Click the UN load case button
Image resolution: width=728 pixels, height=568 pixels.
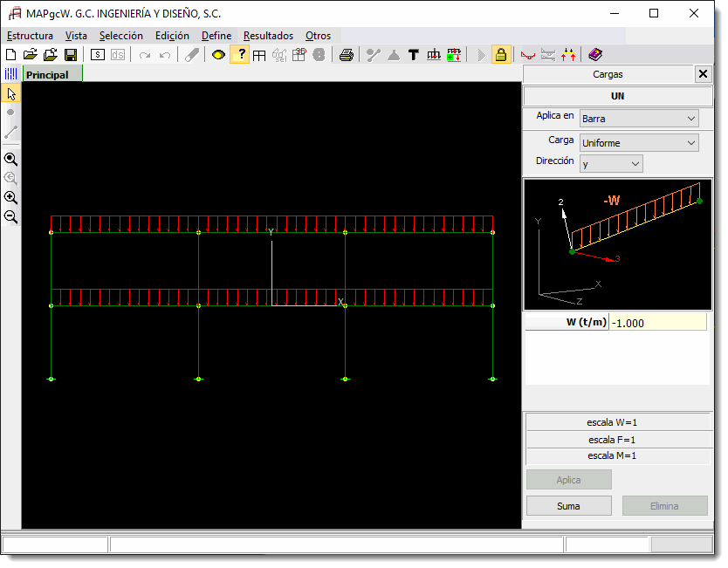(x=617, y=96)
